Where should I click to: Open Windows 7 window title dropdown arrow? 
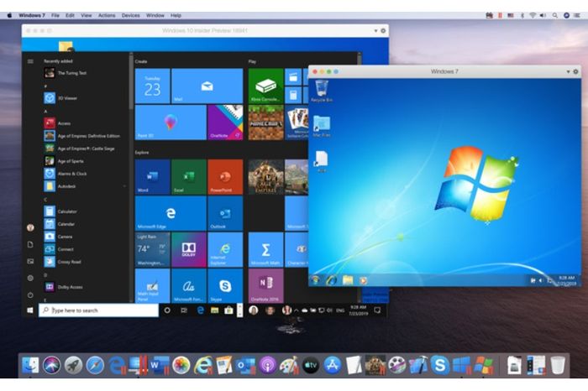pos(568,71)
